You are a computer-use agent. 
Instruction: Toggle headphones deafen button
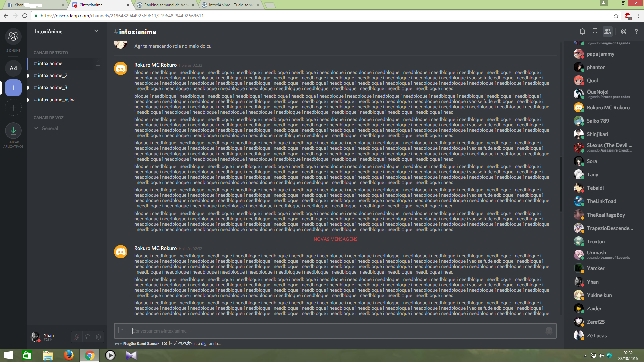[88, 337]
